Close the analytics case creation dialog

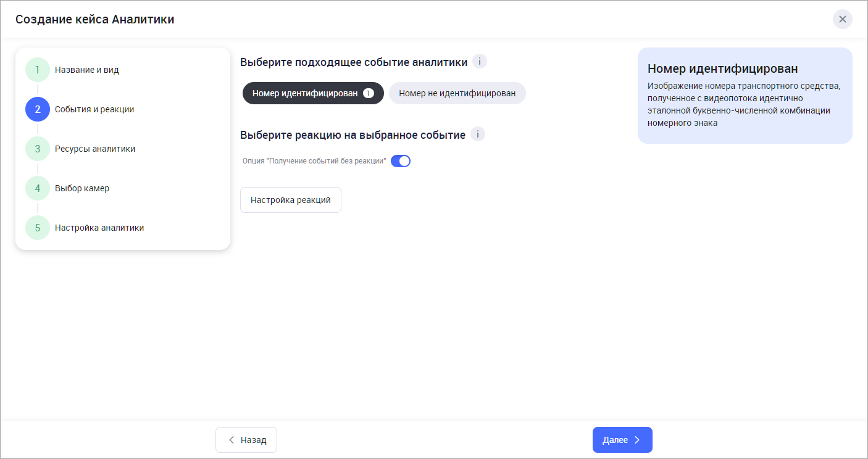[x=842, y=19]
